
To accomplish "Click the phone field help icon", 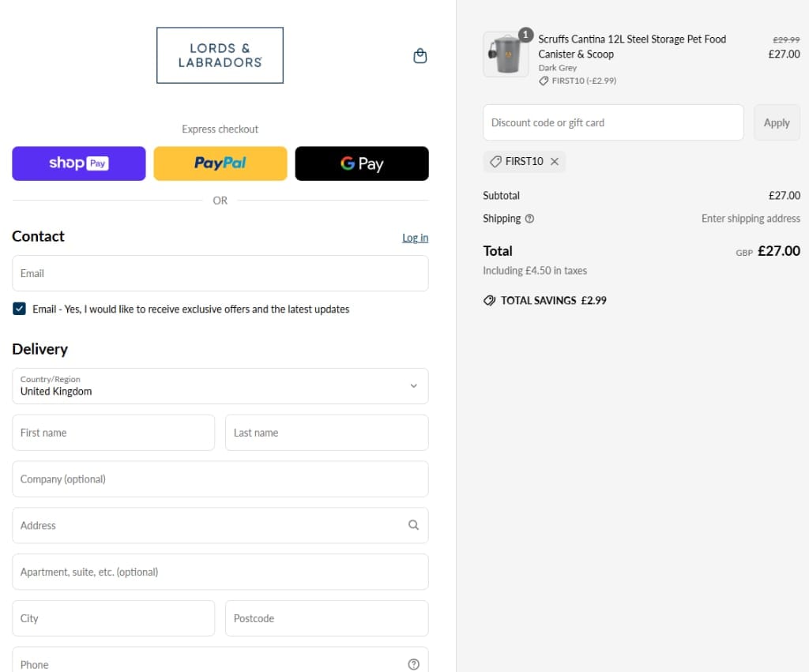I will coord(413,664).
